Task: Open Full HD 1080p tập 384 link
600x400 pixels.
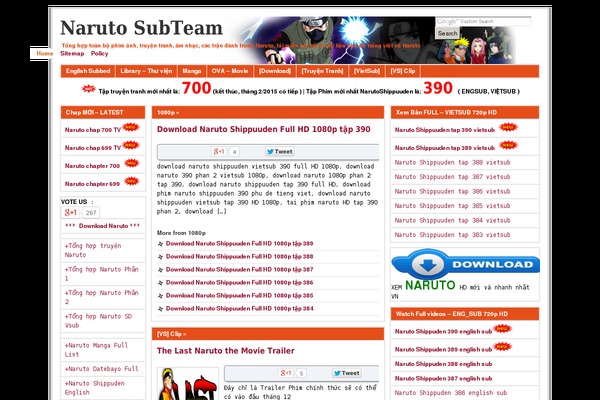Action: (x=240, y=309)
